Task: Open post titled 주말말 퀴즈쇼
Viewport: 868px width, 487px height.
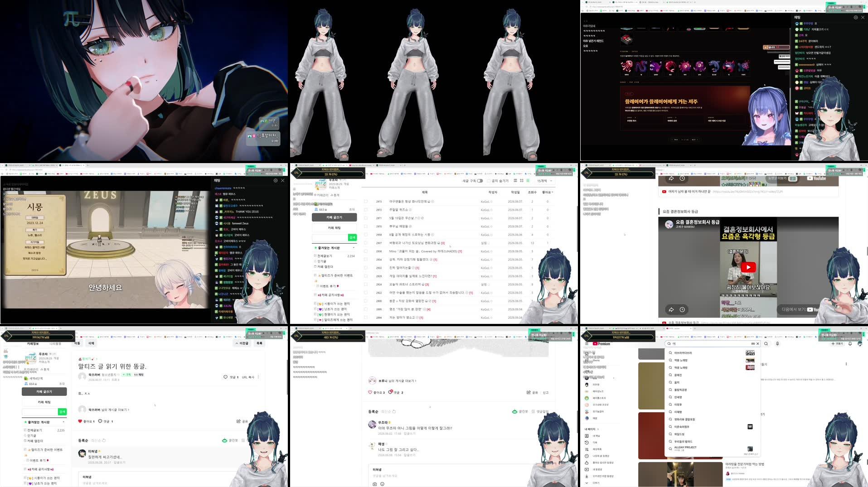Action: [398, 210]
